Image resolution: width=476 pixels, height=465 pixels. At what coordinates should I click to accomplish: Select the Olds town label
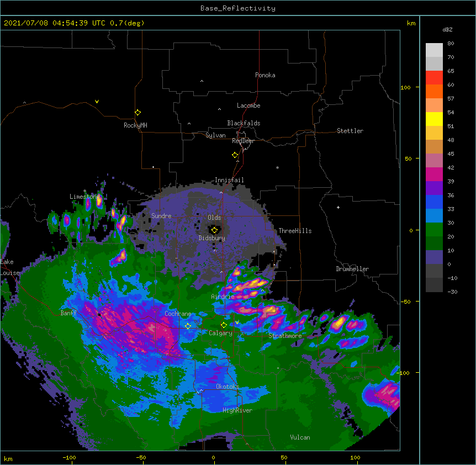point(214,218)
